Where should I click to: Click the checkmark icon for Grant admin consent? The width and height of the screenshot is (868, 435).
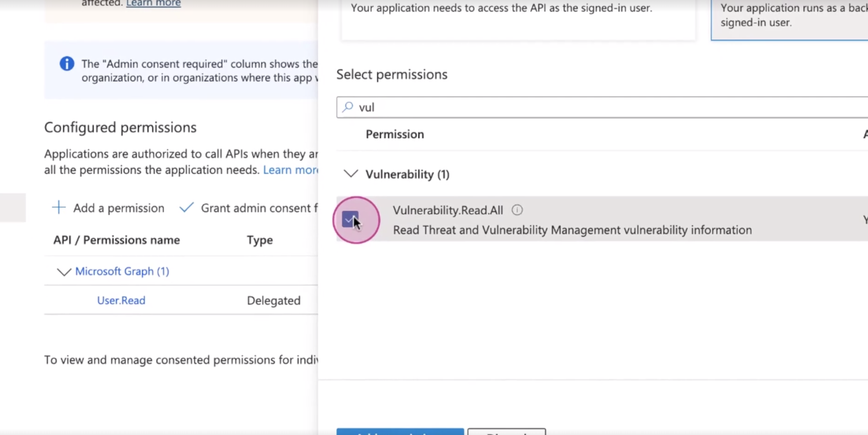click(x=186, y=208)
